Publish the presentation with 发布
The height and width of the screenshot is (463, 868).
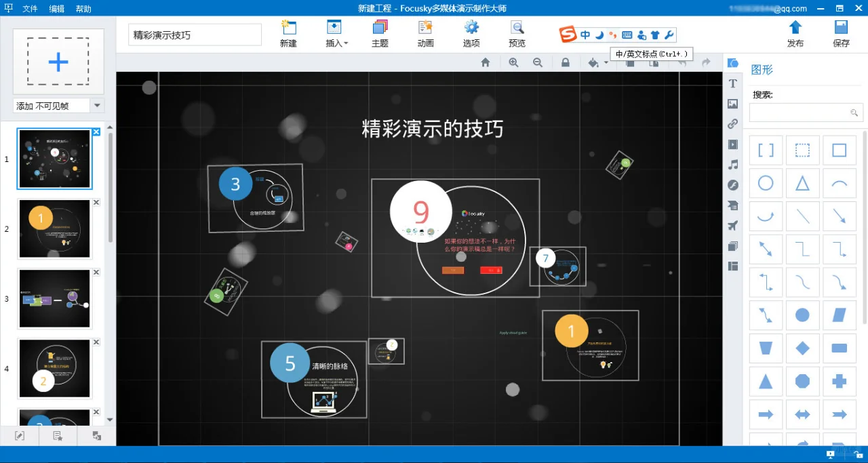[795, 33]
